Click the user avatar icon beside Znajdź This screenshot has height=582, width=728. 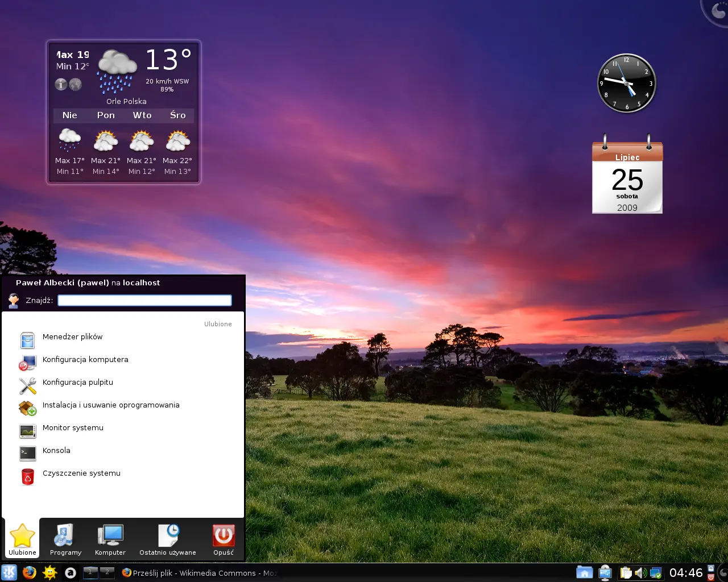coord(14,300)
